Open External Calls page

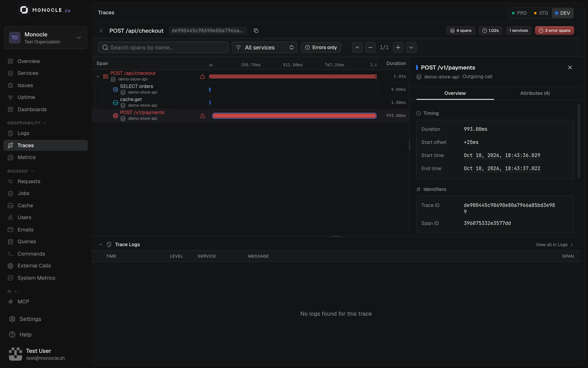[x=46, y=266]
